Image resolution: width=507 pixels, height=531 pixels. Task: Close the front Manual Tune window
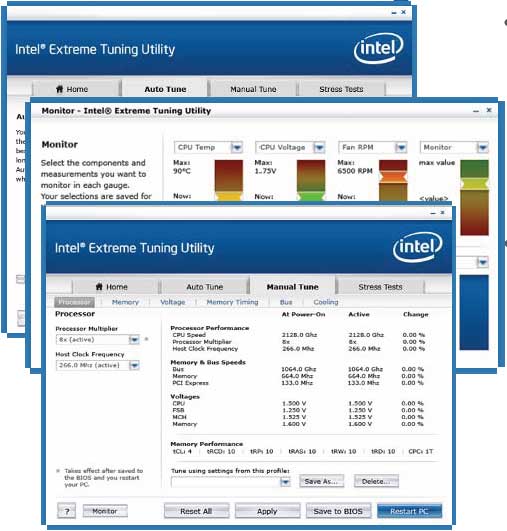tap(442, 213)
